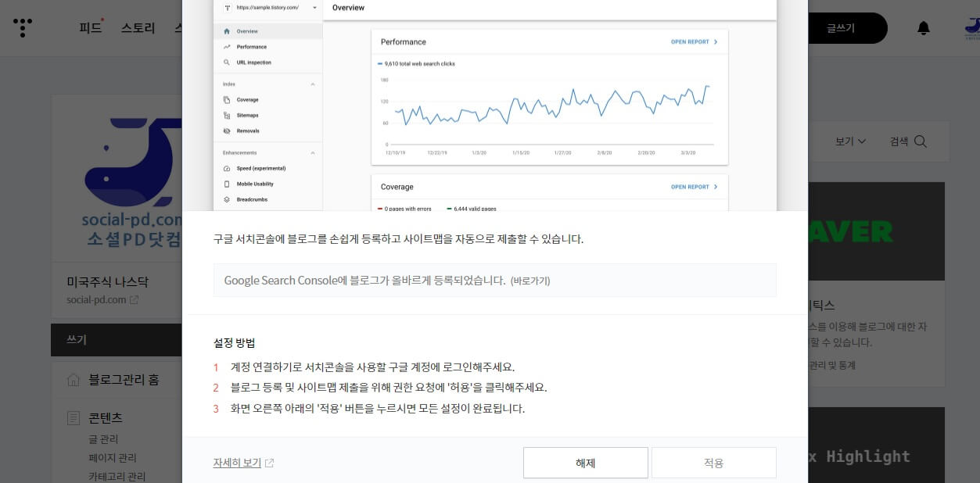The height and width of the screenshot is (483, 980).
Task: Open the 스토리 menu
Action: 138,28
